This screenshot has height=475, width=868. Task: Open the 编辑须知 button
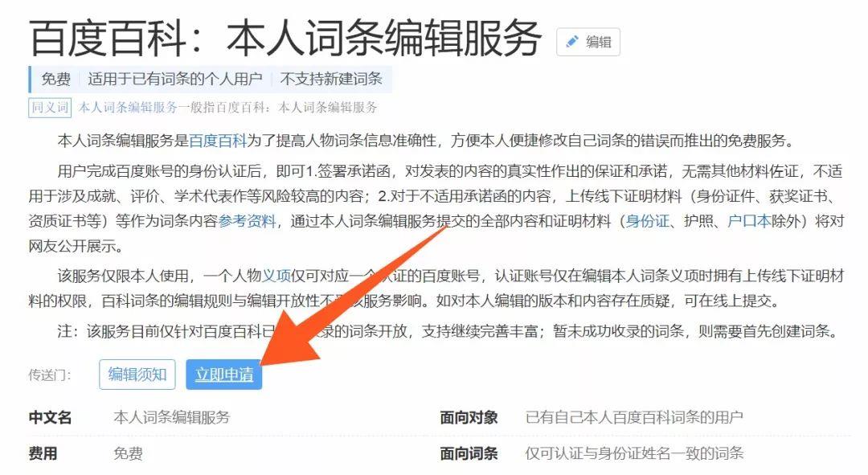137,375
